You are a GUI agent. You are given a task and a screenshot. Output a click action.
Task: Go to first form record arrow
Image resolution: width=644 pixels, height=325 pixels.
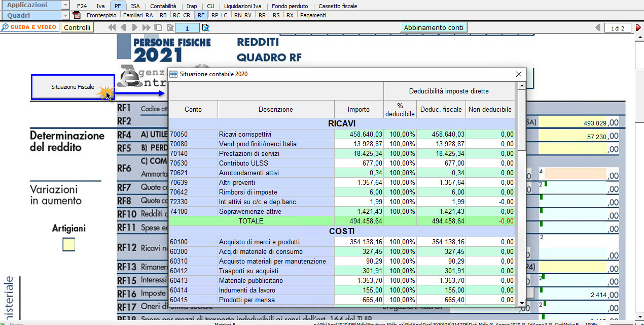(x=112, y=27)
